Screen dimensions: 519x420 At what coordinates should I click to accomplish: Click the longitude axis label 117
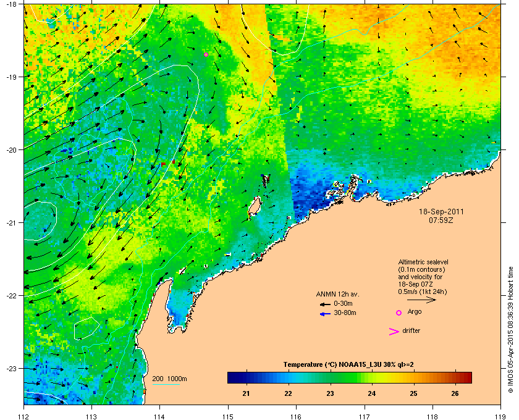(364, 416)
